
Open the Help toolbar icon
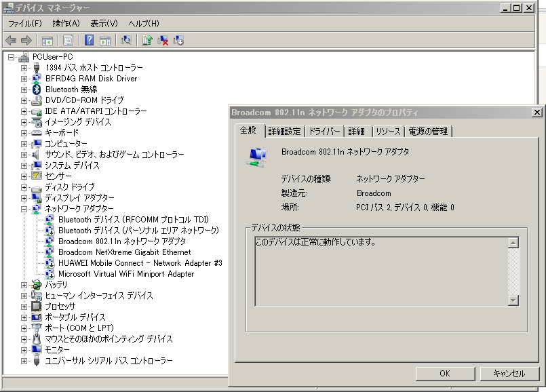(89, 41)
